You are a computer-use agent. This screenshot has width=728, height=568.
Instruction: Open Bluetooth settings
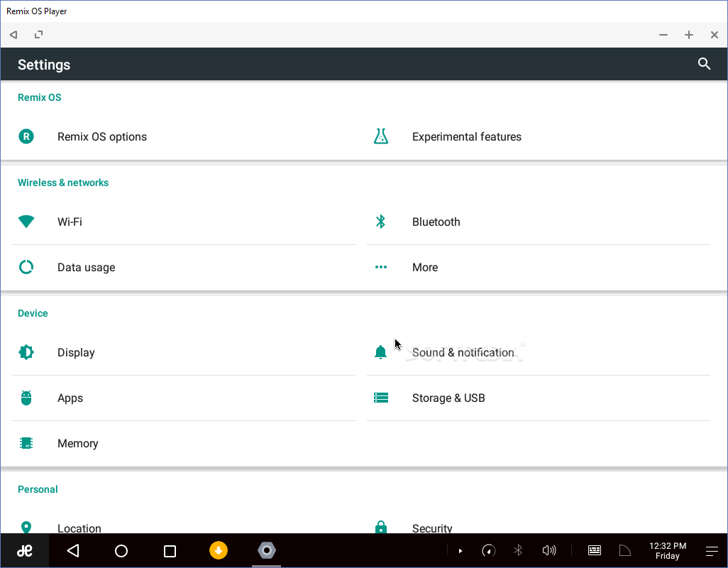coord(539,222)
